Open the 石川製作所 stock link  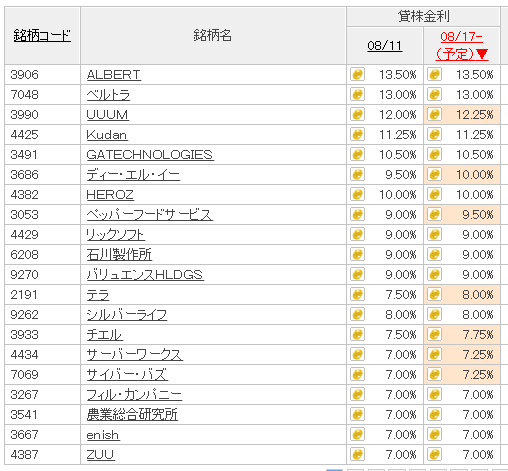point(119,255)
